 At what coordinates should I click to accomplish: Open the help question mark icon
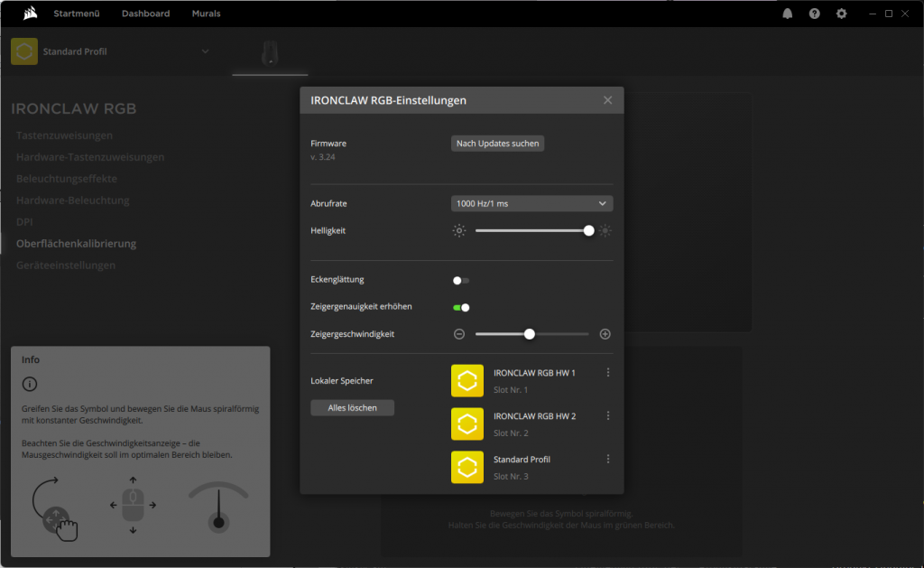[x=815, y=14]
